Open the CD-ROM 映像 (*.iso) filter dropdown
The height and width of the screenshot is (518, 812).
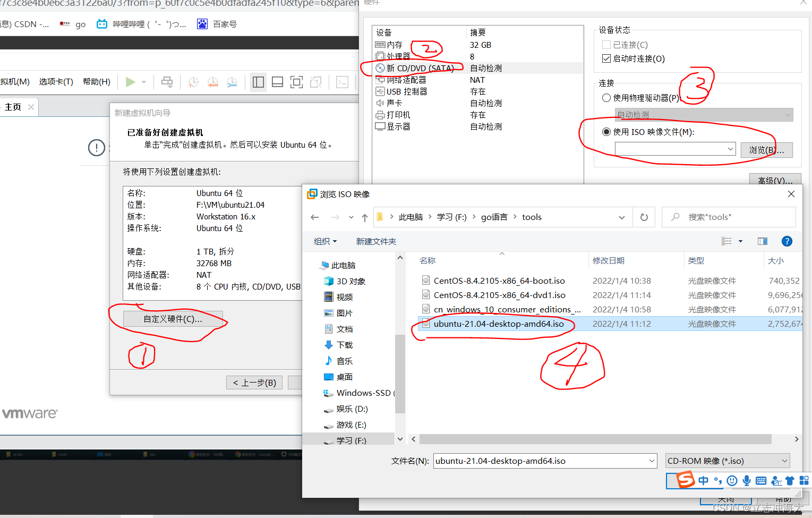pos(728,461)
